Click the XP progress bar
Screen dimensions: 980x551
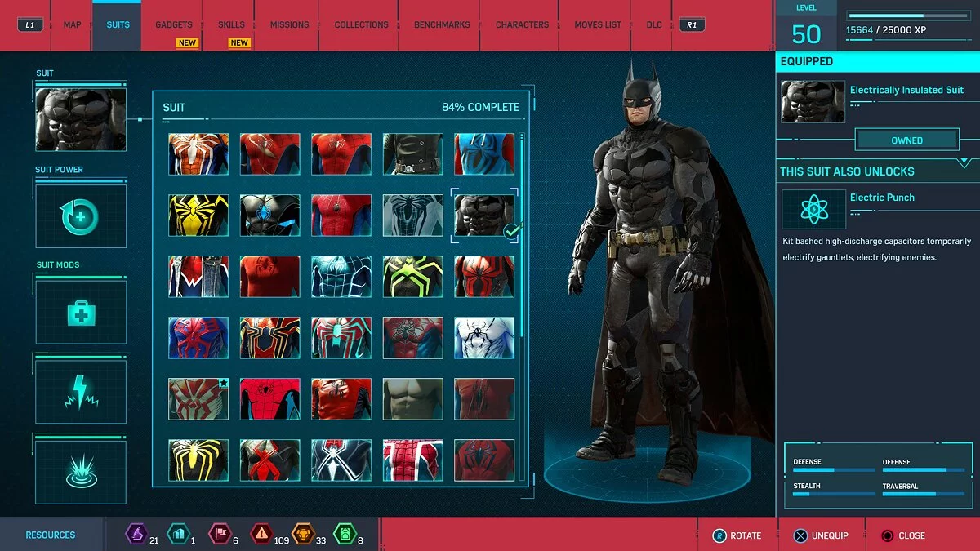pyautogui.click(x=907, y=15)
